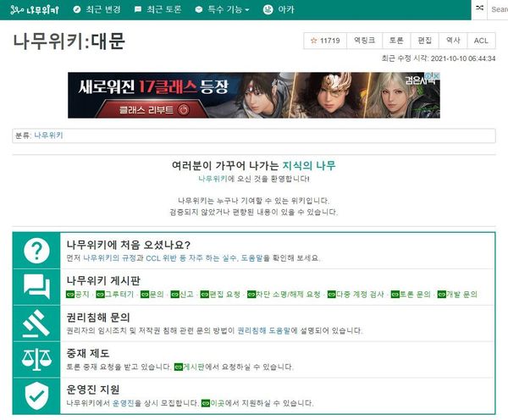Click the question mark help icon
Viewport: 508px width, 420px height.
[x=36, y=251]
